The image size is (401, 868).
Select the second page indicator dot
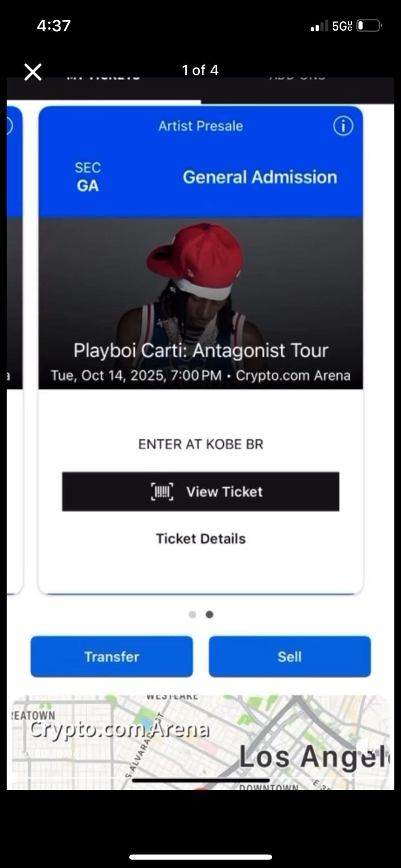(x=209, y=614)
